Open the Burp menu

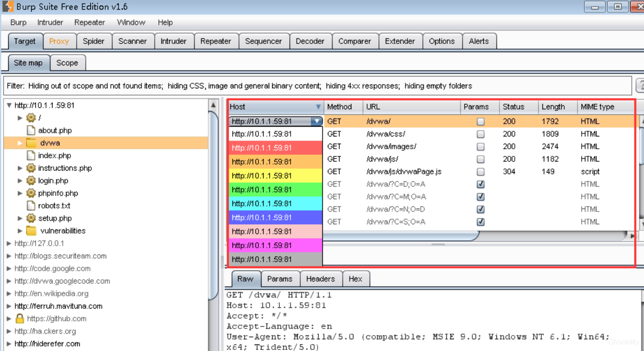click(18, 22)
